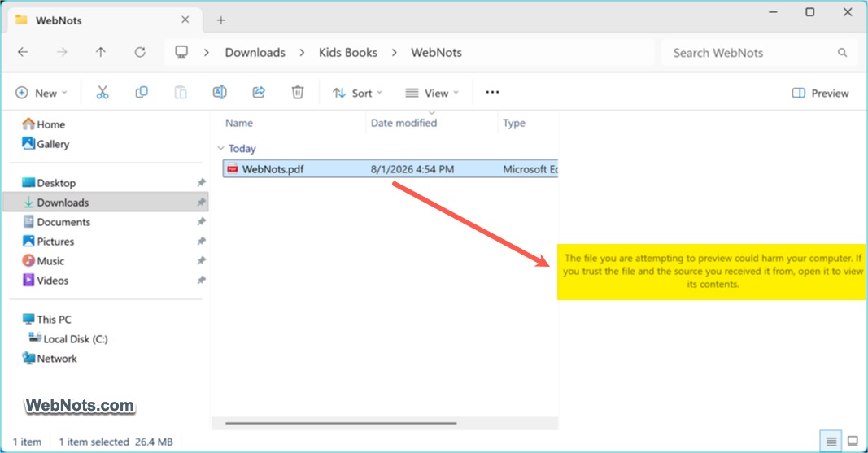The image size is (868, 453).
Task: Click the horizontal scrollbar in file list
Action: click(x=341, y=423)
